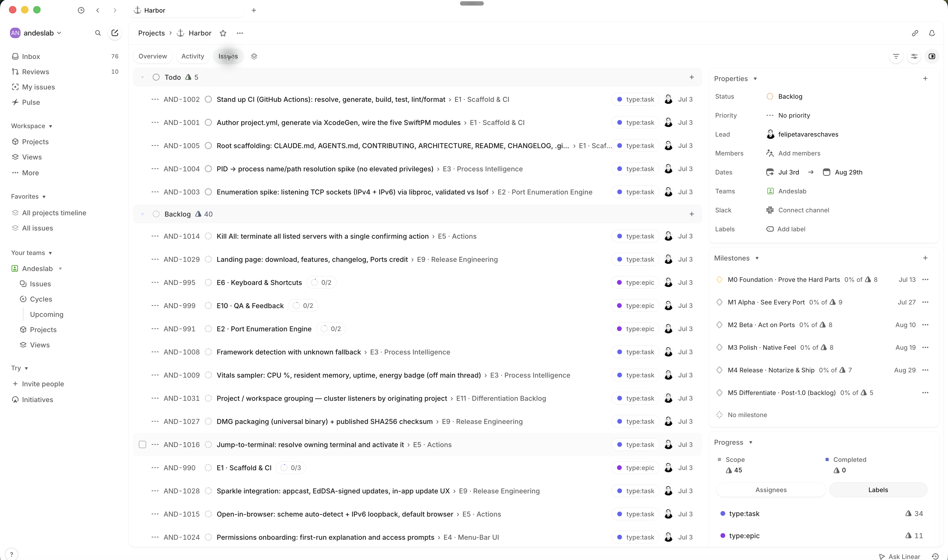Click E6 Keyboard & Shortcuts 0/2 progress

[x=321, y=283]
